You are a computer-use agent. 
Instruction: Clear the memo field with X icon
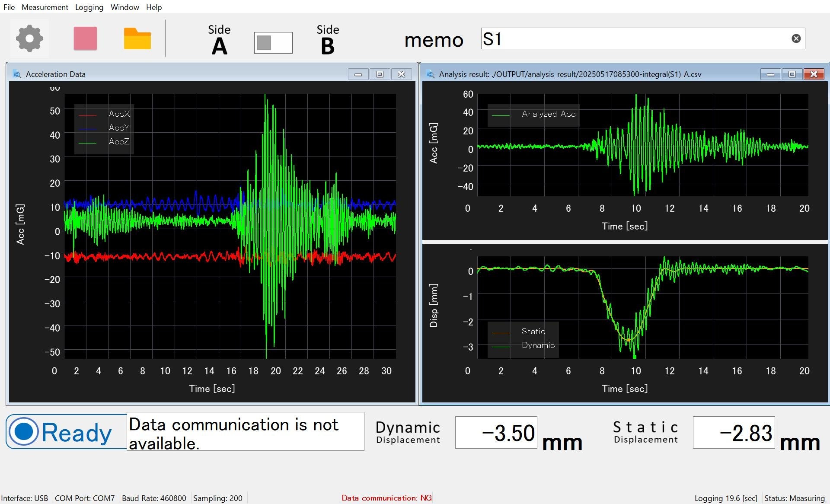click(x=796, y=38)
